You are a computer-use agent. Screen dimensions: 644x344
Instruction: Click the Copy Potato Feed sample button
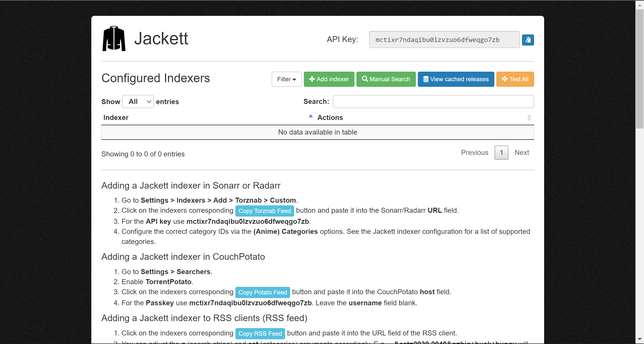(262, 292)
